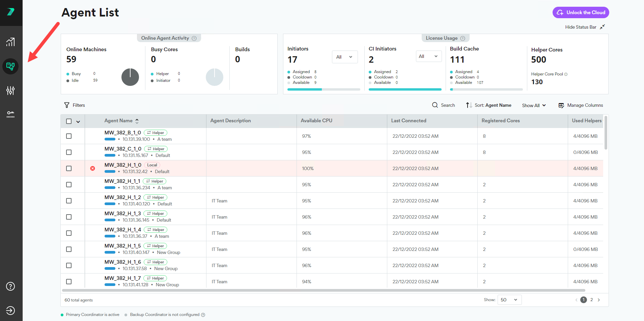Screen dimensions: 644x321
Task: Click the Helper Core Pool info icon
Action: (566, 74)
